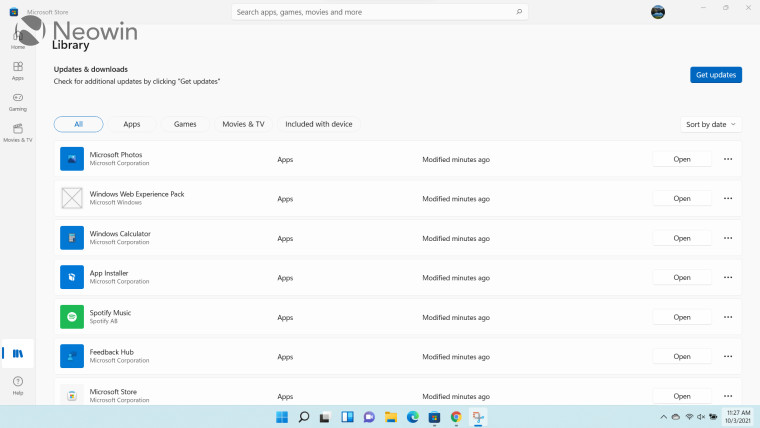
Task: Open the taskbar clock and date
Action: point(738,417)
